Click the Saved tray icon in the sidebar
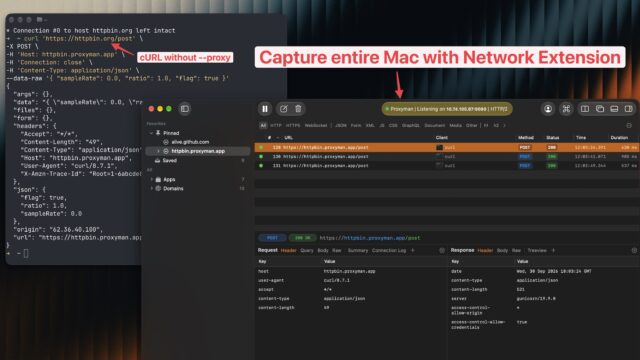The height and width of the screenshot is (360, 640). pos(158,160)
